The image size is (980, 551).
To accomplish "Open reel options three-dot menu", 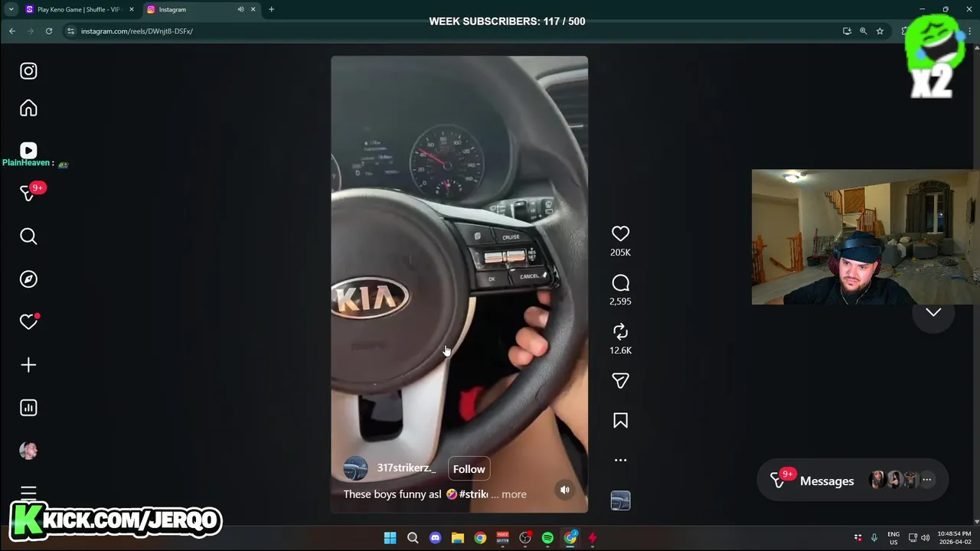I will 620,460.
